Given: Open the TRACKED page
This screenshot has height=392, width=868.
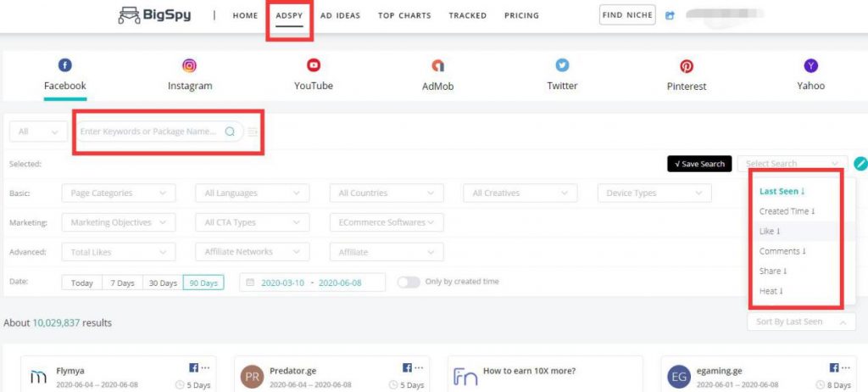Looking at the screenshot, I should (468, 15).
